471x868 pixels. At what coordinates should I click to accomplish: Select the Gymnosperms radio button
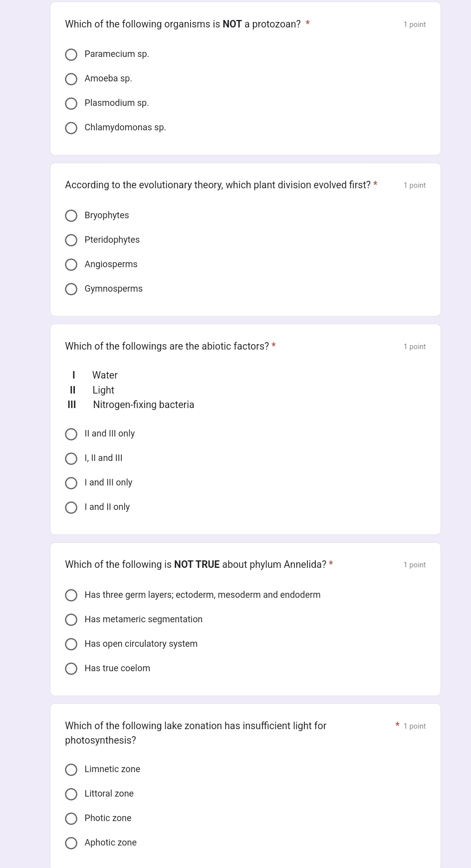tap(71, 289)
